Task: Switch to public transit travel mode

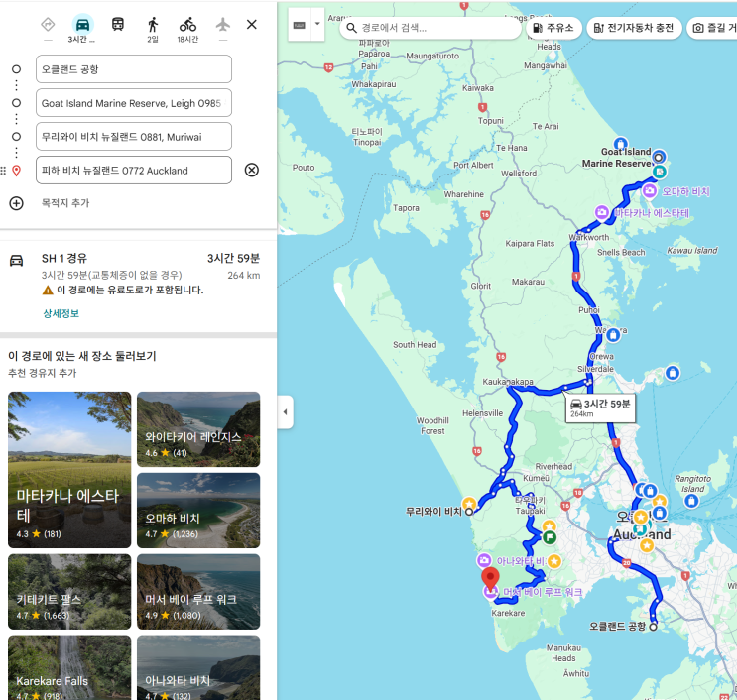Action: click(x=117, y=24)
